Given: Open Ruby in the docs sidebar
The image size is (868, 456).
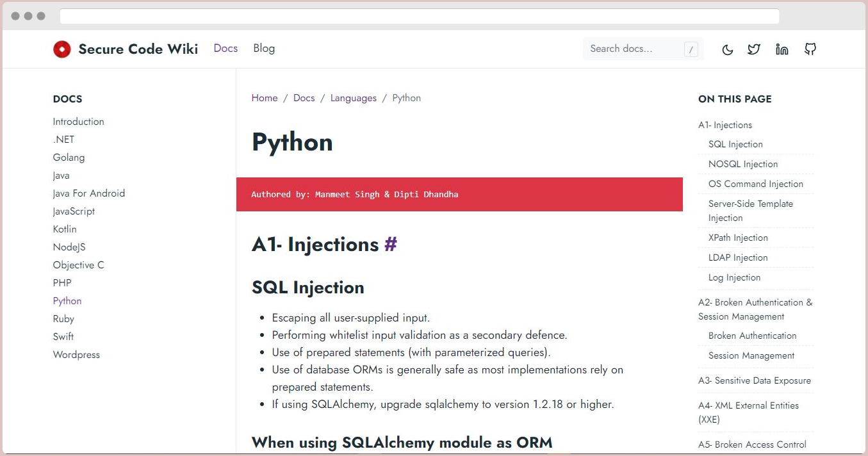Looking at the screenshot, I should pyautogui.click(x=64, y=319).
